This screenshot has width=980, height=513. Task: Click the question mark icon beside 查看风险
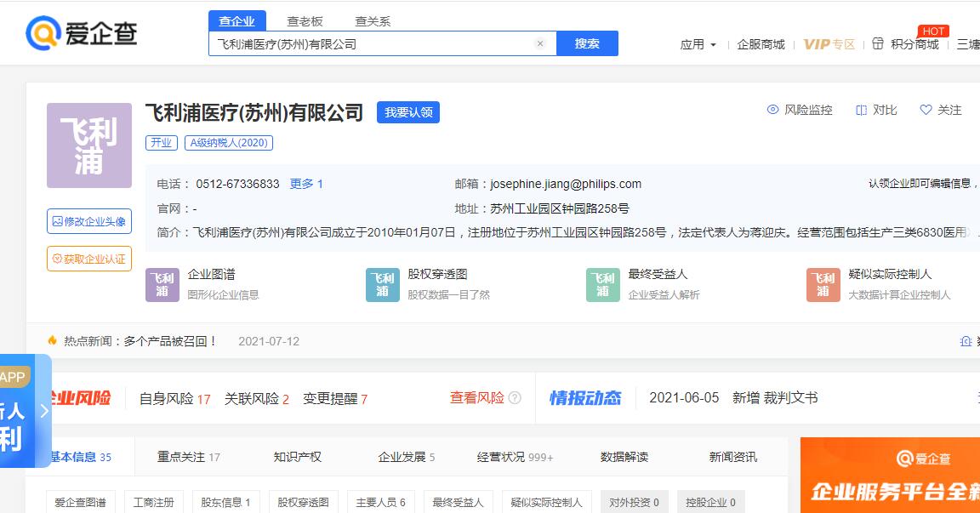(x=515, y=398)
